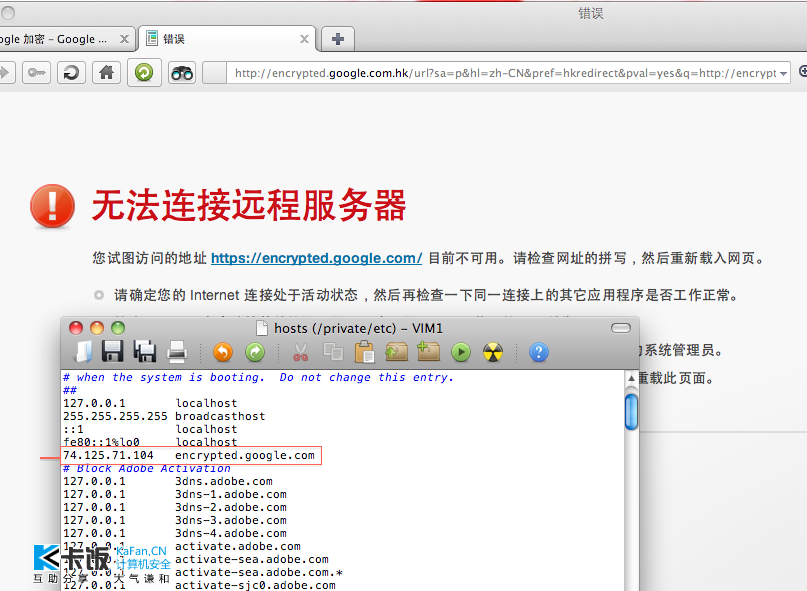807x591 pixels.
Task: Click the blue VIM scrollbar thumb
Action: click(x=631, y=411)
